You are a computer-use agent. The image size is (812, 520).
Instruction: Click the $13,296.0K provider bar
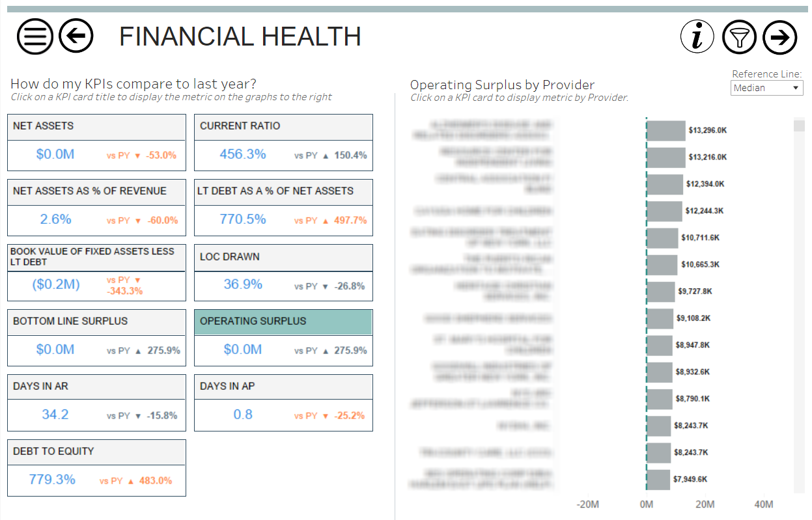[665, 130]
